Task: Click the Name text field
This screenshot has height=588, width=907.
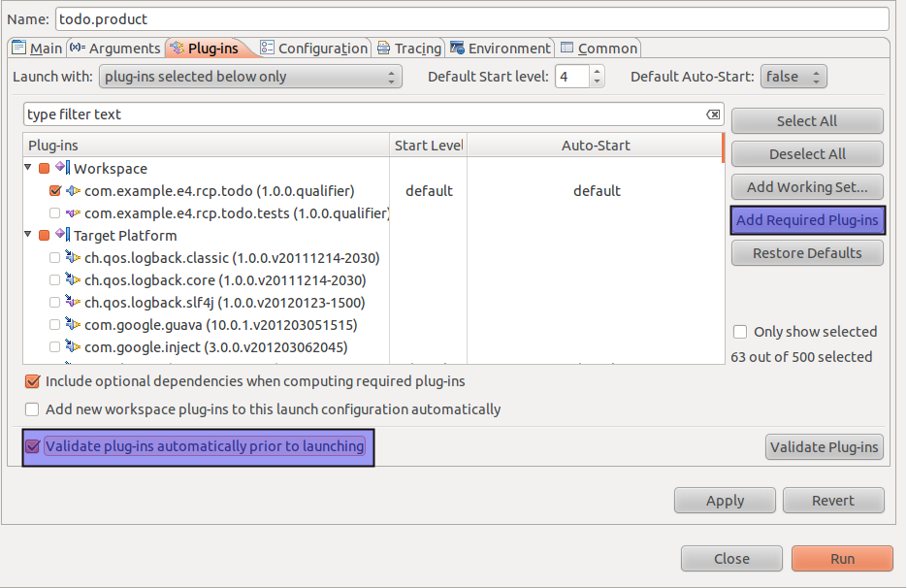Action: tap(470, 18)
